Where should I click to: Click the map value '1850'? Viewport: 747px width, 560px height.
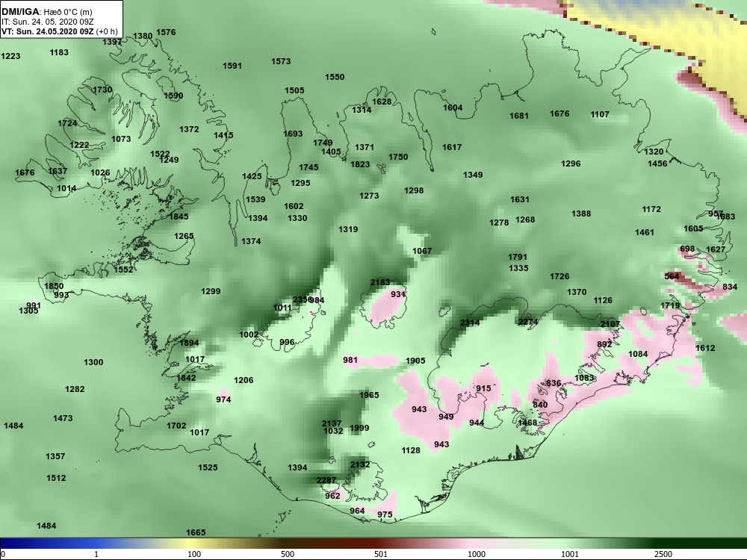tap(54, 286)
